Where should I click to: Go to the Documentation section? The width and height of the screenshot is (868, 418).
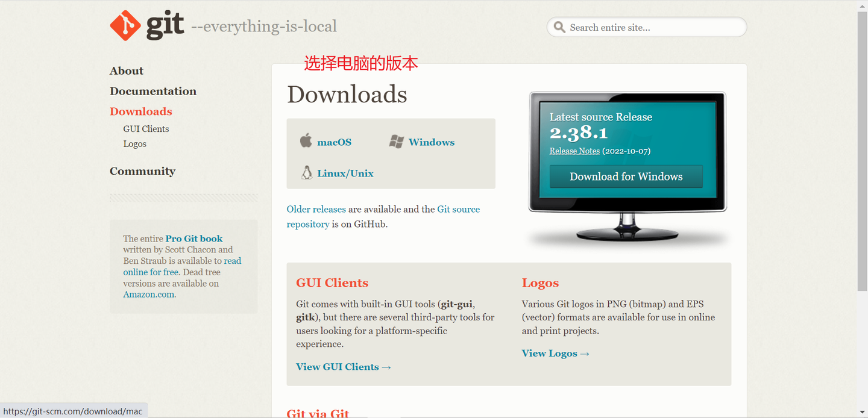153,92
